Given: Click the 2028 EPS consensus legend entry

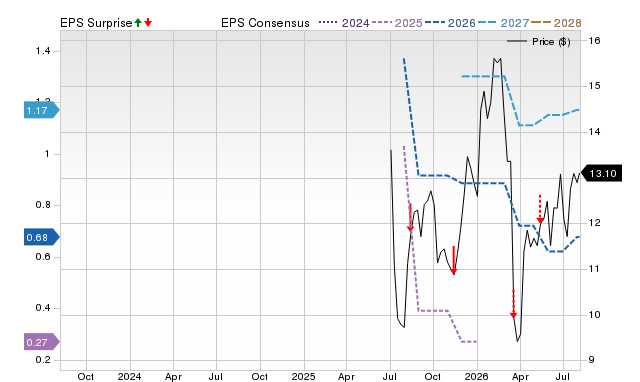Looking at the screenshot, I should [x=556, y=23].
